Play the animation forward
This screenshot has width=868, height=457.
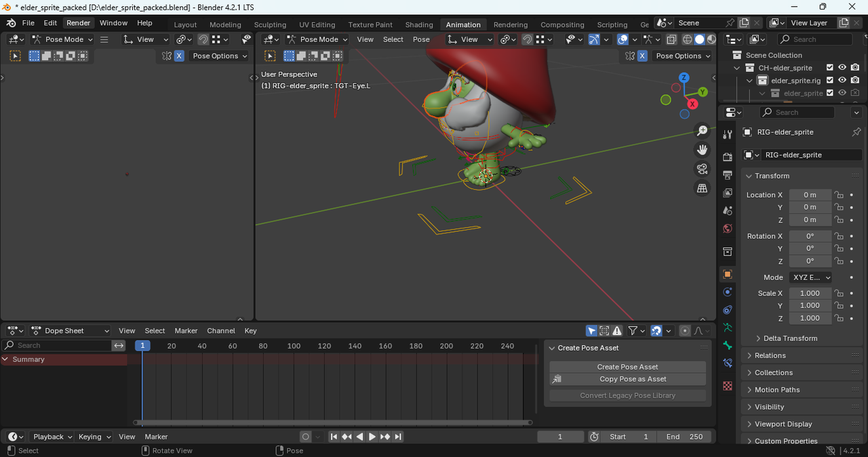click(372, 437)
